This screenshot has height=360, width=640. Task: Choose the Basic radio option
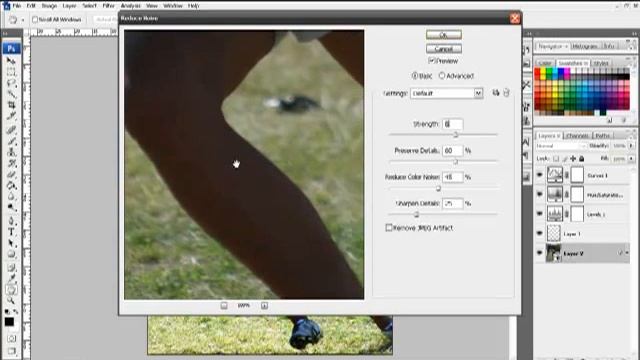click(x=415, y=76)
